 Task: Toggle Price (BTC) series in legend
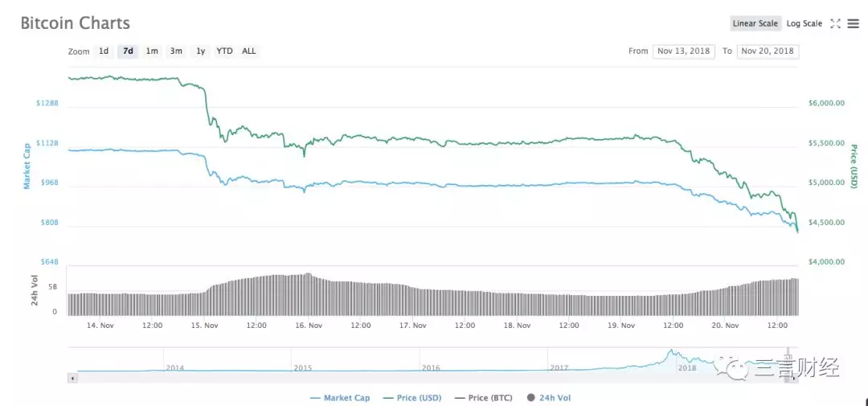(483, 398)
